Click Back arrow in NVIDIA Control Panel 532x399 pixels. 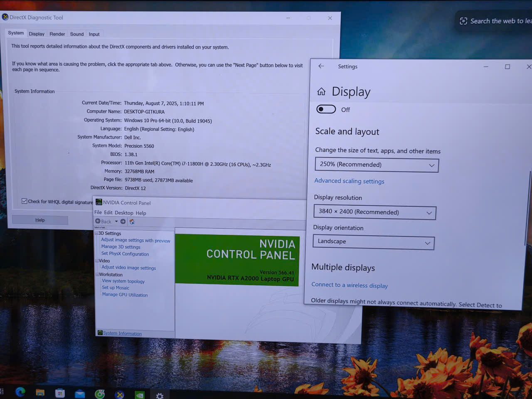[x=98, y=222]
